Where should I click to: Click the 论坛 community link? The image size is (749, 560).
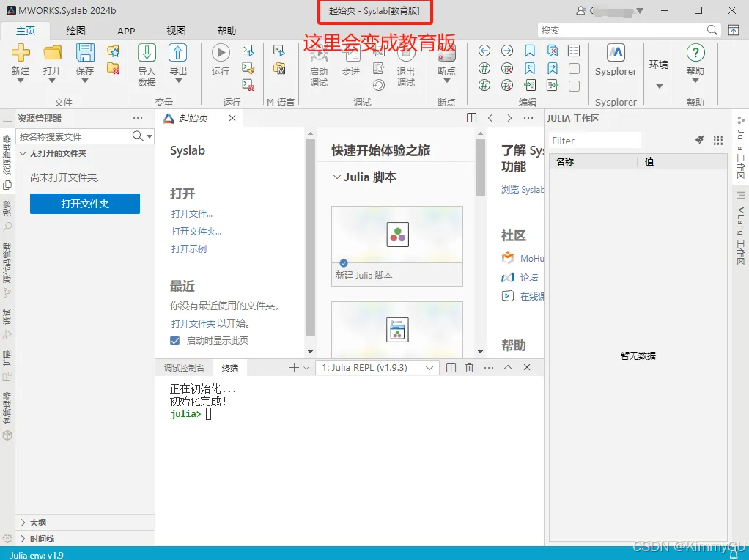[x=529, y=277]
